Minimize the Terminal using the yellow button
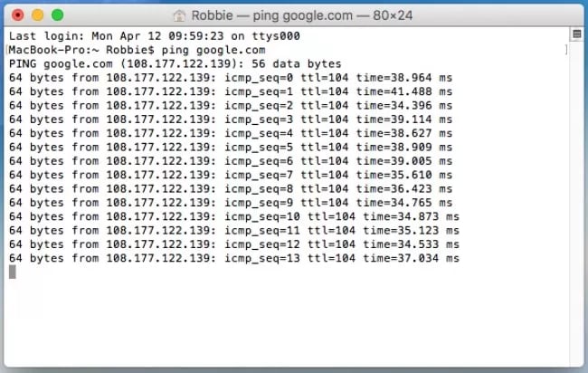This screenshot has height=373, width=588. click(37, 15)
